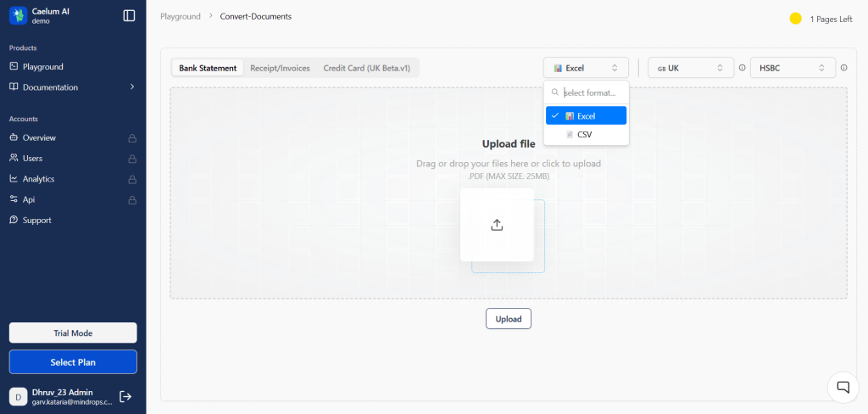
Task: Click the Users label in sidebar
Action: click(33, 159)
